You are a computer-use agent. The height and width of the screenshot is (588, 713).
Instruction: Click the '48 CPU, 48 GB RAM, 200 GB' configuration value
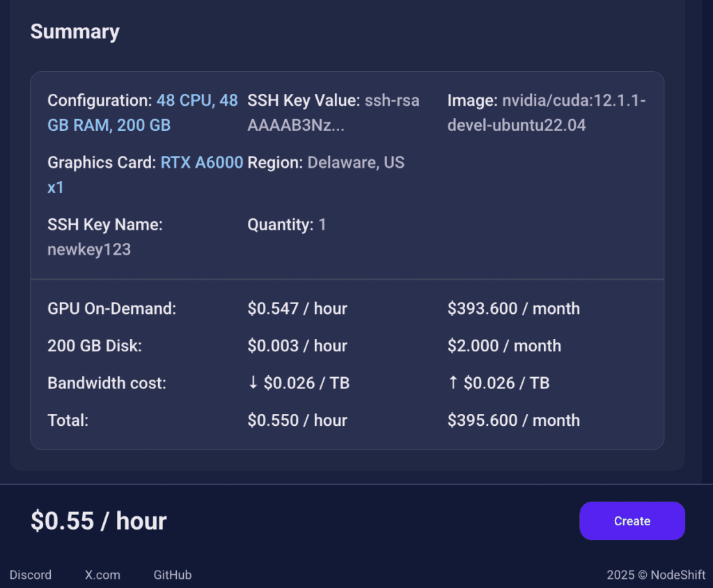pos(143,113)
